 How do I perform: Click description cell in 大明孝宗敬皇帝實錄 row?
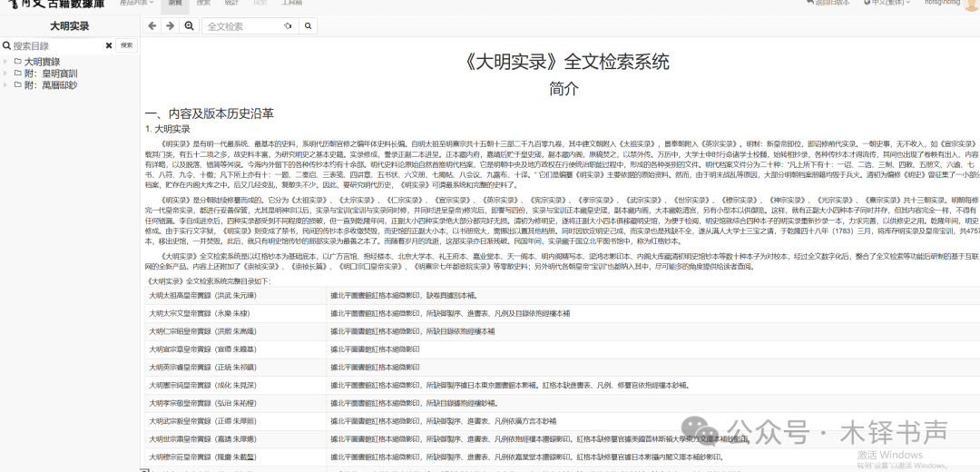tap(653, 403)
